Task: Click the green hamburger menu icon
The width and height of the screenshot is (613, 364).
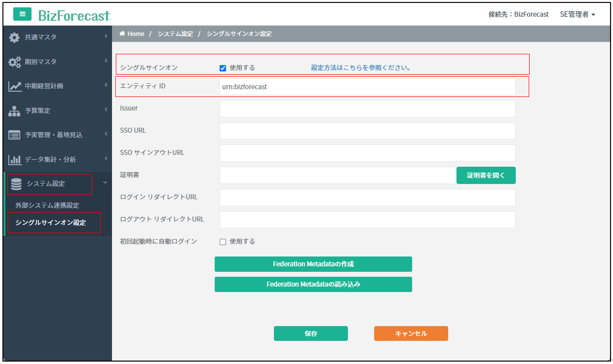Action: 22,15
